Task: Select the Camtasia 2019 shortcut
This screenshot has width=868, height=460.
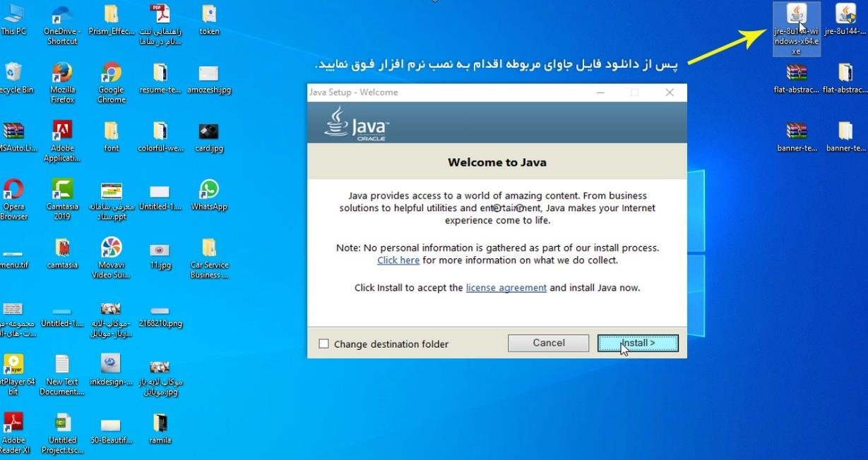Action: tap(62, 200)
